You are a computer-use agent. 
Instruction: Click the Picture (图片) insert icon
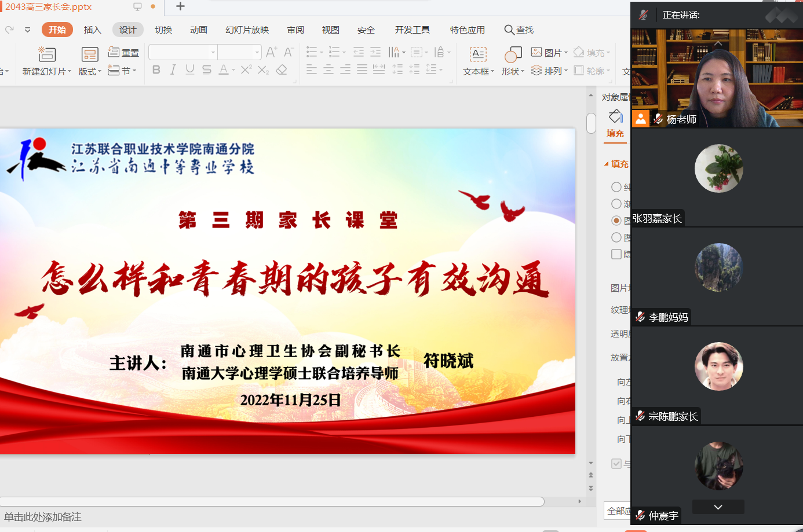(x=536, y=53)
